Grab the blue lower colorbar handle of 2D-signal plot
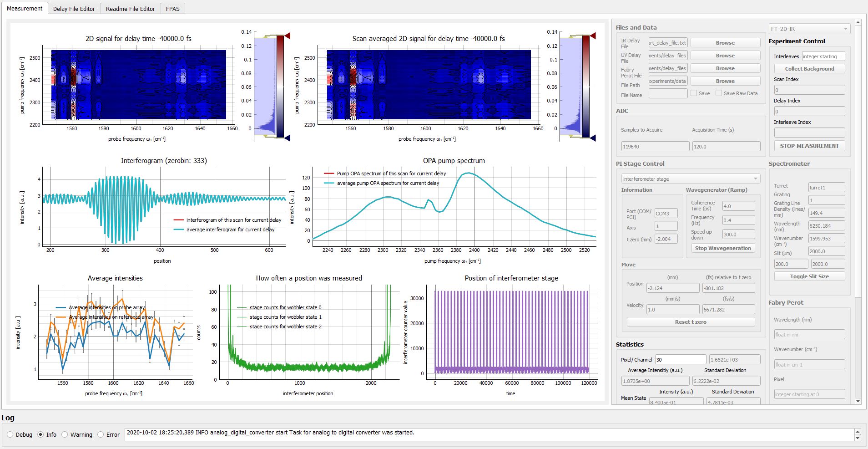Viewport: 868px width, 449px height. (287, 138)
